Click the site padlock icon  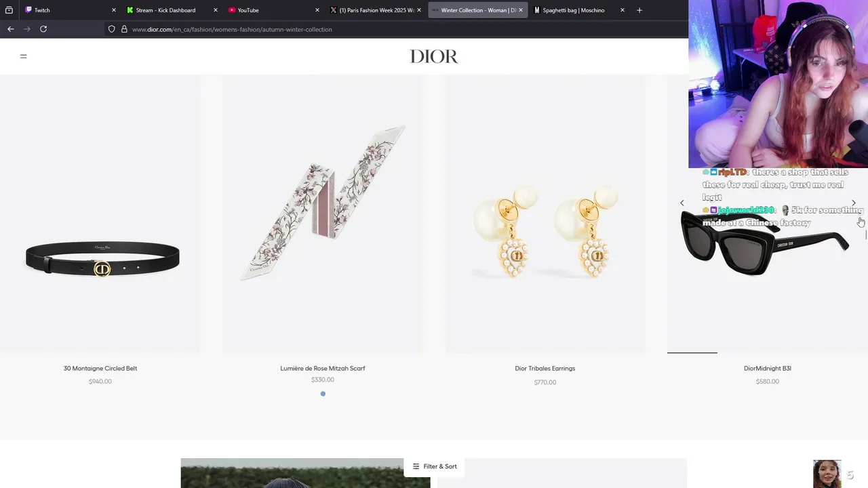[124, 29]
